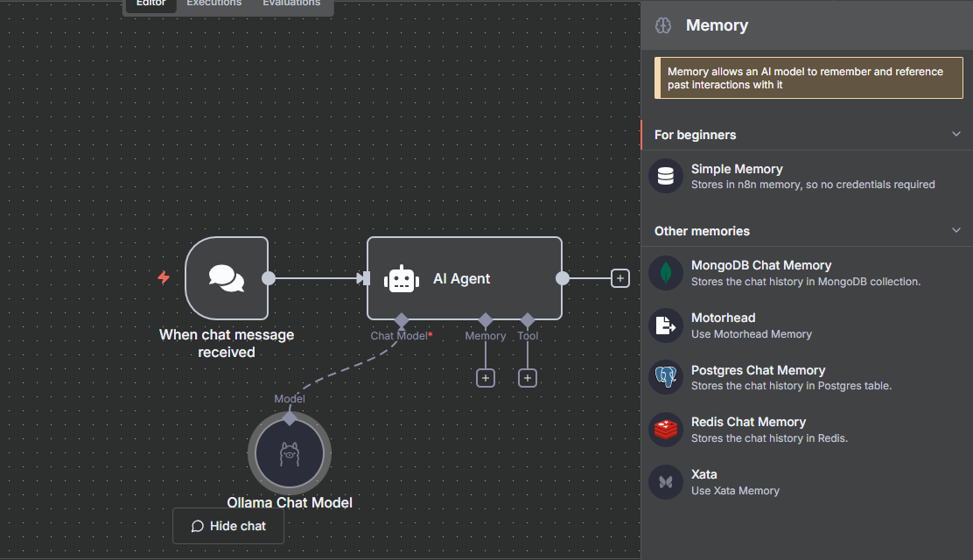The height and width of the screenshot is (560, 973).
Task: Select the Simple Memory database icon
Action: coord(666,175)
